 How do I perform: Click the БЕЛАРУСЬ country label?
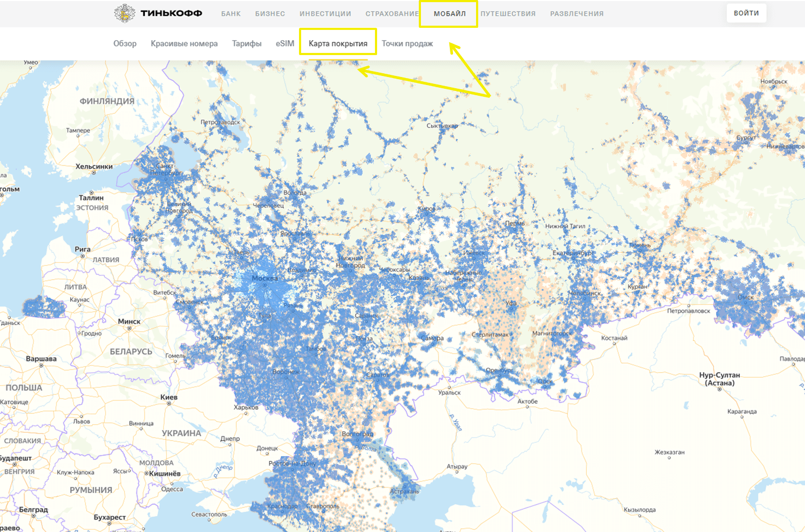(131, 352)
